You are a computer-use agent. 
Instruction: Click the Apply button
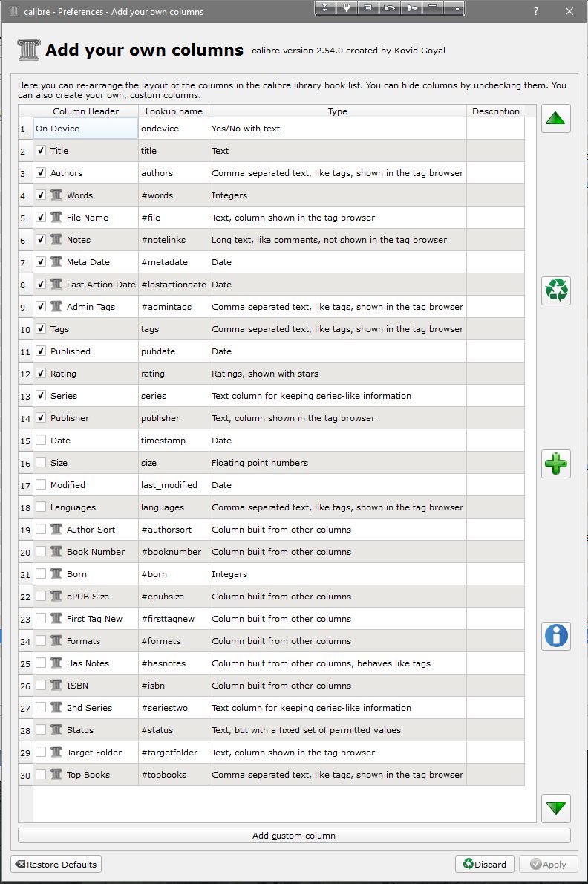coord(549,864)
